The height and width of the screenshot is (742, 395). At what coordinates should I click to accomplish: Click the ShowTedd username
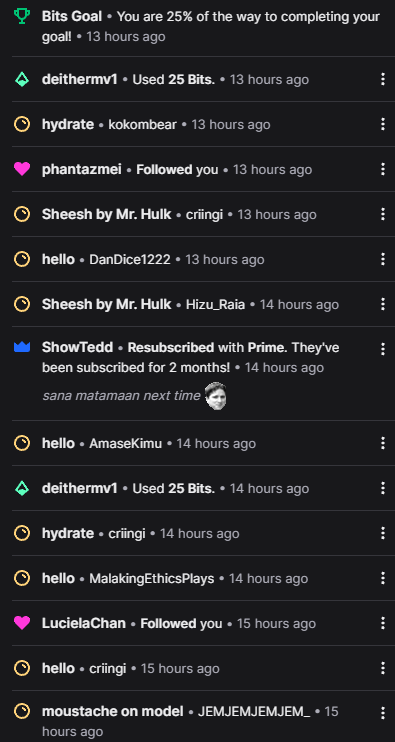click(78, 347)
